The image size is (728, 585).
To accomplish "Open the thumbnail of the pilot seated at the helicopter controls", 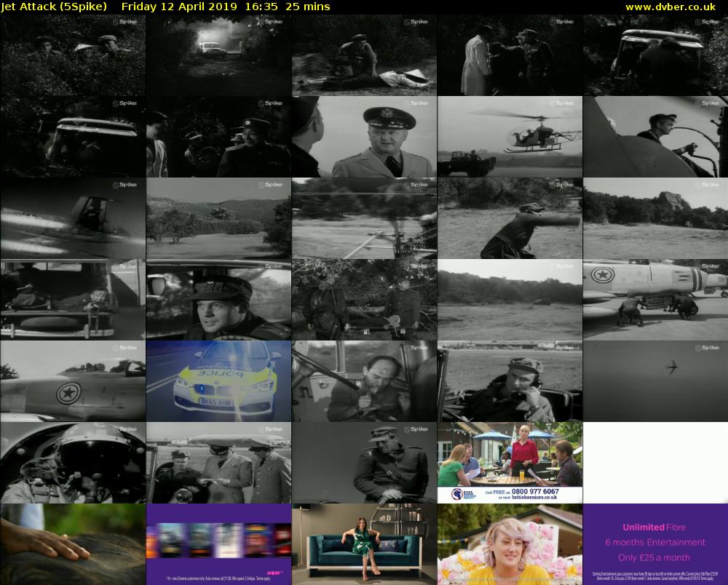I will click(656, 137).
